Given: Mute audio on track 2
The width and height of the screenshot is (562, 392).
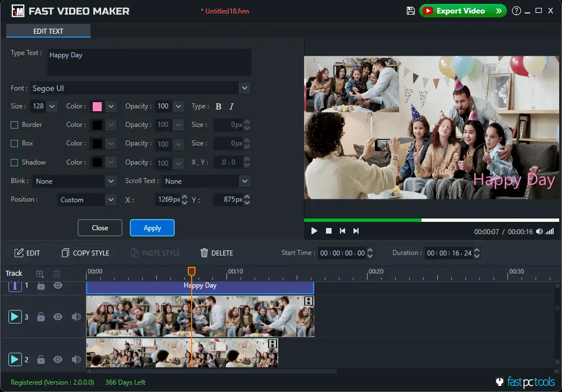Looking at the screenshot, I should (x=76, y=359).
